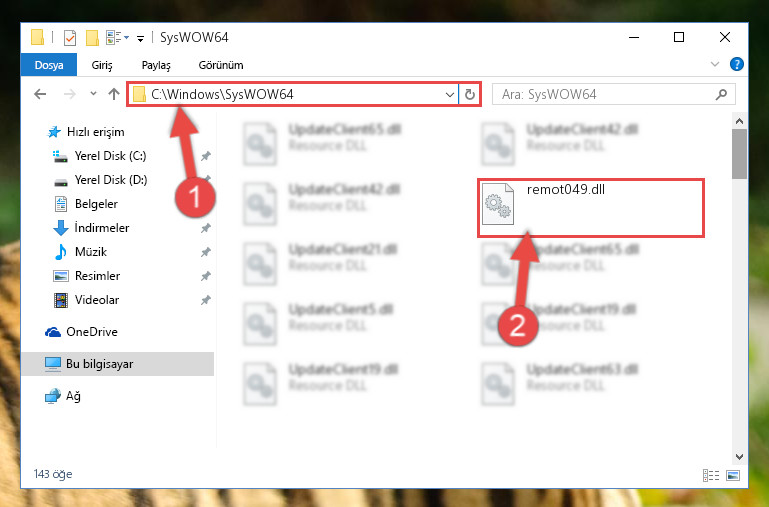Select the remot049.dll file
This screenshot has width=769, height=507.
591,208
